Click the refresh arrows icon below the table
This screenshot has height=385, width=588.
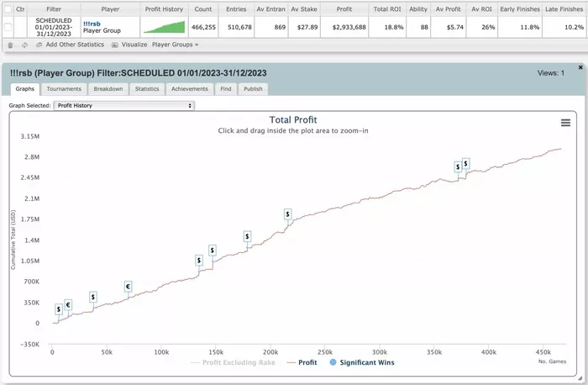click(24, 45)
